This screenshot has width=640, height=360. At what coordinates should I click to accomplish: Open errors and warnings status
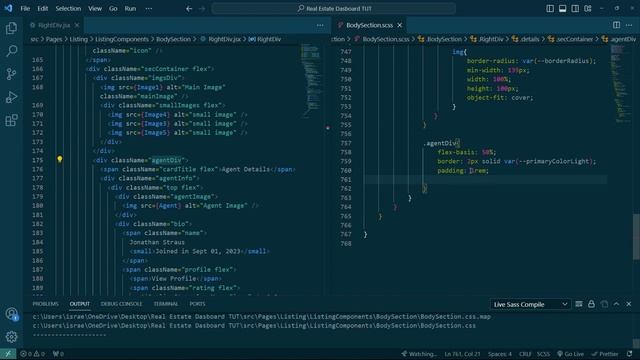click(32, 354)
